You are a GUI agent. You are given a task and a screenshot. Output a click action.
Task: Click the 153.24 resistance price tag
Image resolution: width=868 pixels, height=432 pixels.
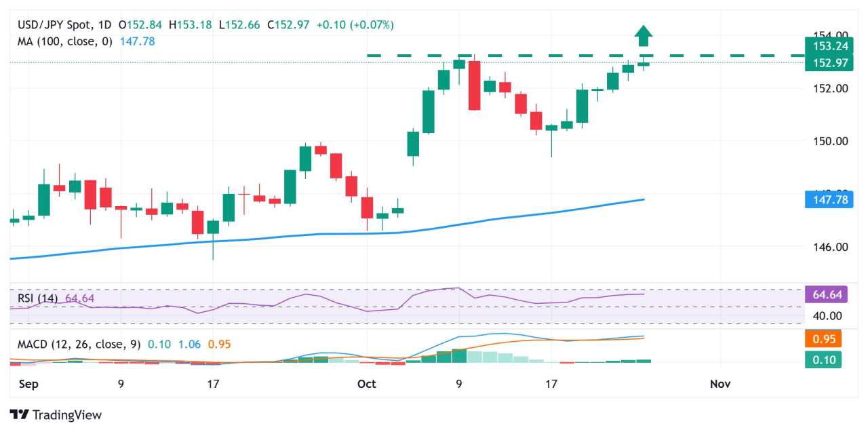pos(823,47)
